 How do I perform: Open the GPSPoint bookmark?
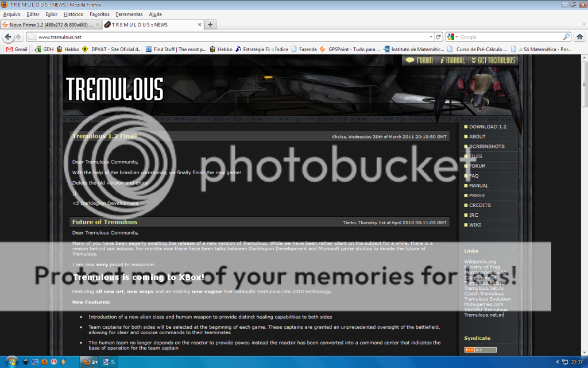[350, 49]
